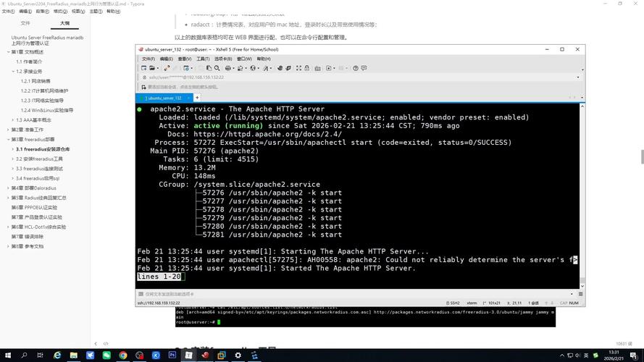The image size is (644, 362).
Task: Click the taskbar clock showing 13:31
Action: click(x=614, y=355)
